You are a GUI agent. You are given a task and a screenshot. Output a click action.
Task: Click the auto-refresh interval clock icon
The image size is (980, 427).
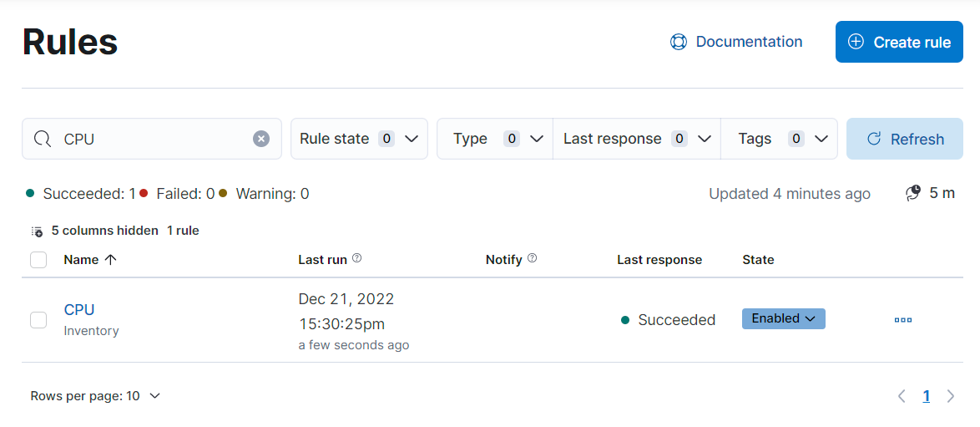click(x=913, y=193)
